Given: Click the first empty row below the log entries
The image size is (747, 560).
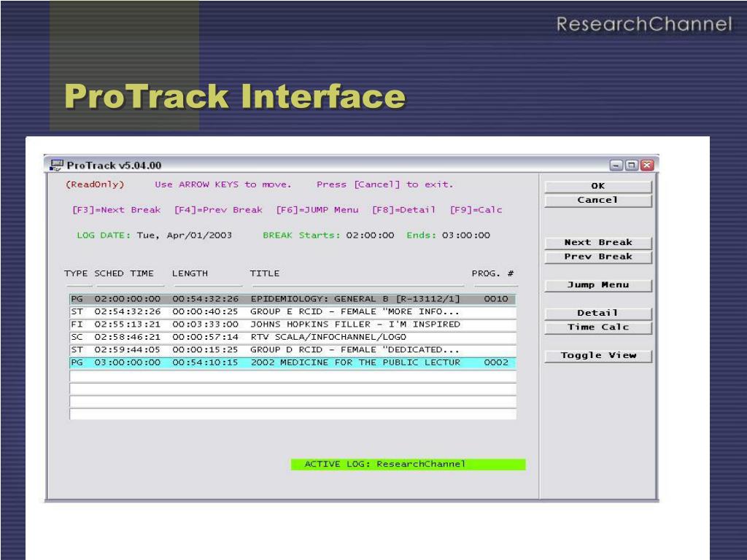Looking at the screenshot, I should 293,376.
